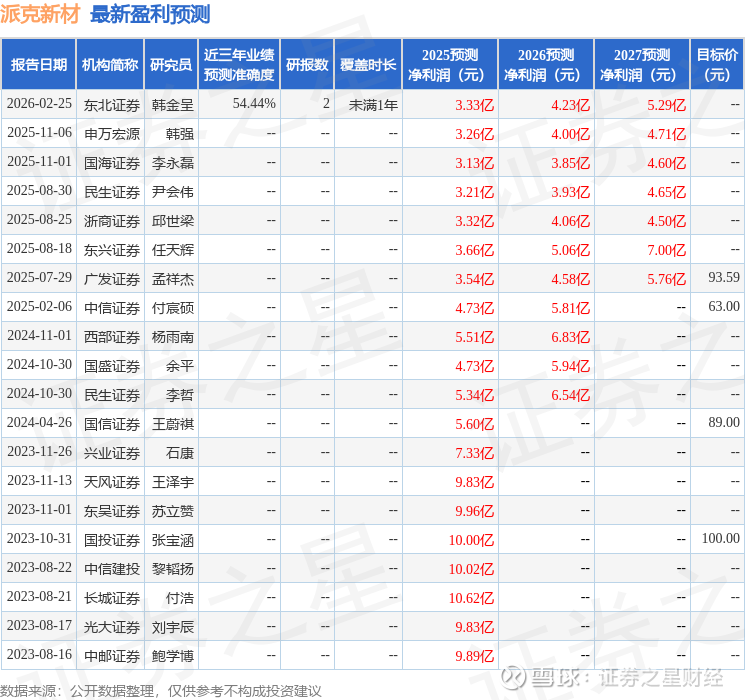Screen dimensions: 745x700
Task: Click the 2027预测净利润 column header
Action: [x=642, y=65]
